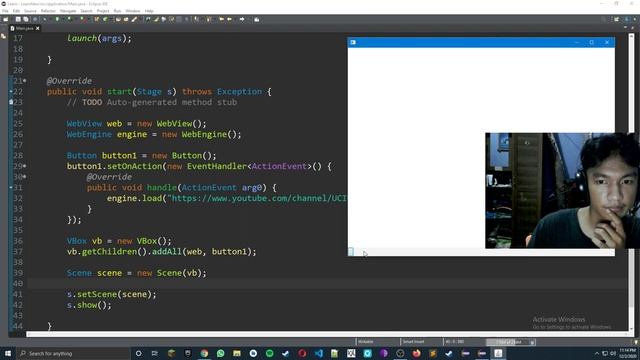Click the New Java Class green icon
This screenshot has width=640, height=360.
pos(105,19)
